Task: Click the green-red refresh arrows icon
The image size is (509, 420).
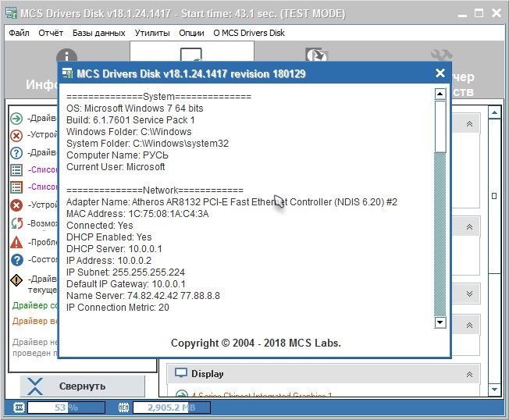Action: click(x=16, y=223)
